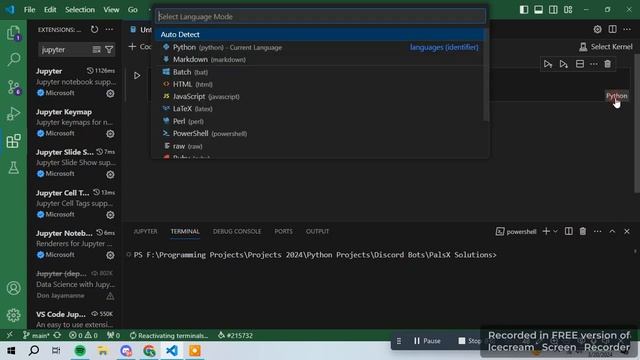This screenshot has width=640, height=360.
Task: Choose HTML language mode
Action: click(320, 84)
